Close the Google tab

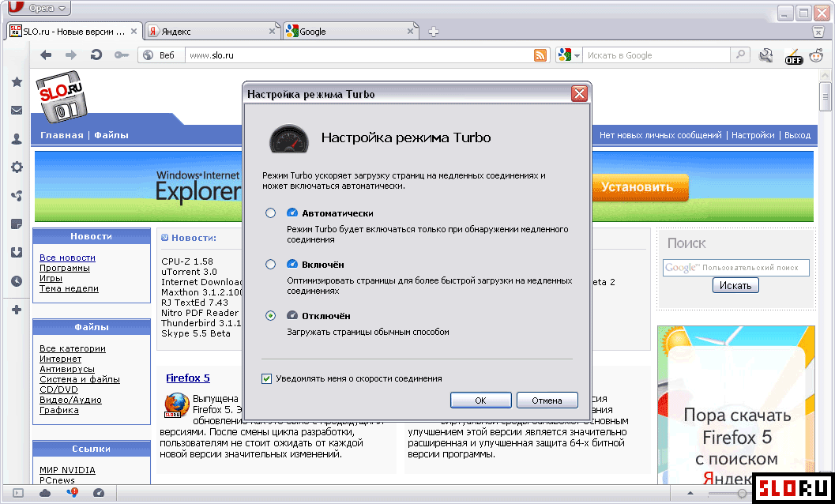(x=410, y=32)
